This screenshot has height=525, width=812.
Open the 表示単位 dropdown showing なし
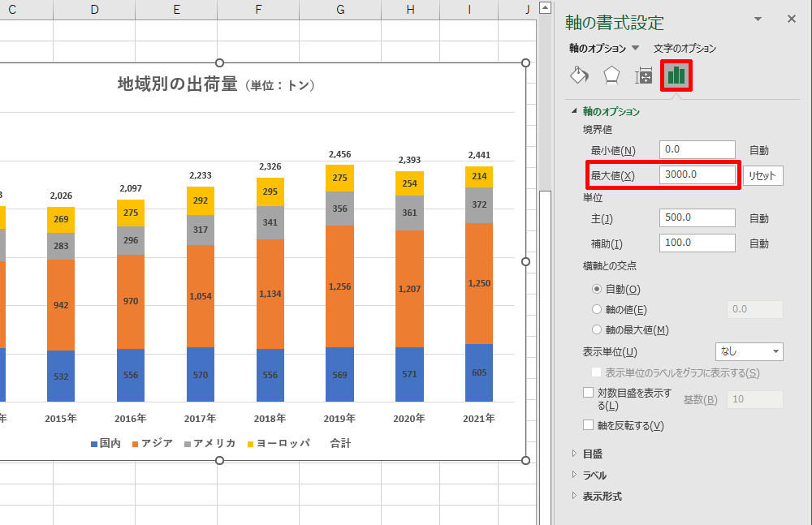748,350
